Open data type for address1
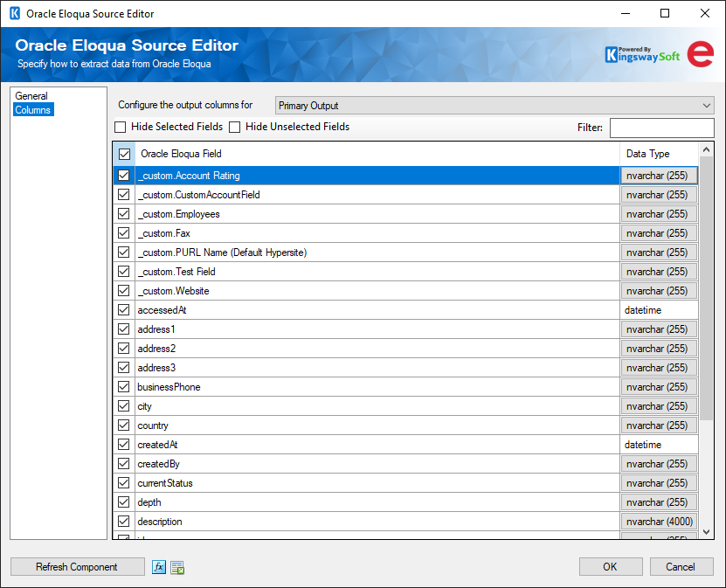This screenshot has width=726, height=588. pos(659,329)
